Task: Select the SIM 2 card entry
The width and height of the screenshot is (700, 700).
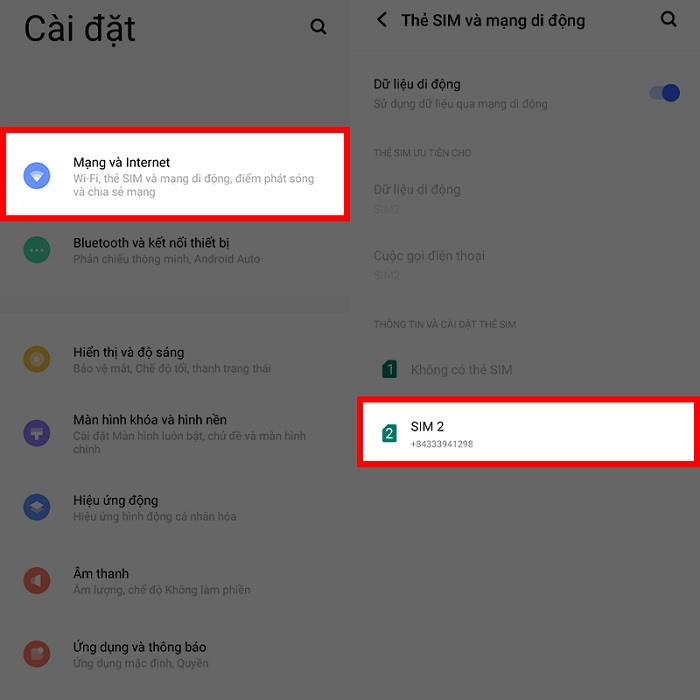Action: 529,432
